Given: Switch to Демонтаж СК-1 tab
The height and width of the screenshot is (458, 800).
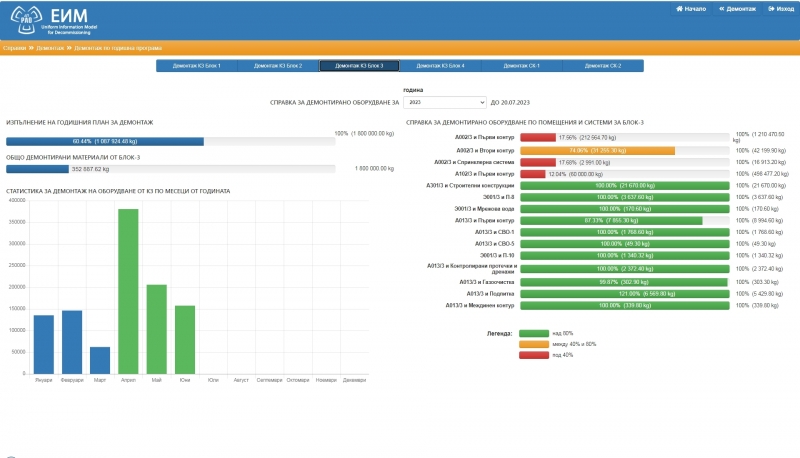Looking at the screenshot, I should pyautogui.click(x=521, y=66).
